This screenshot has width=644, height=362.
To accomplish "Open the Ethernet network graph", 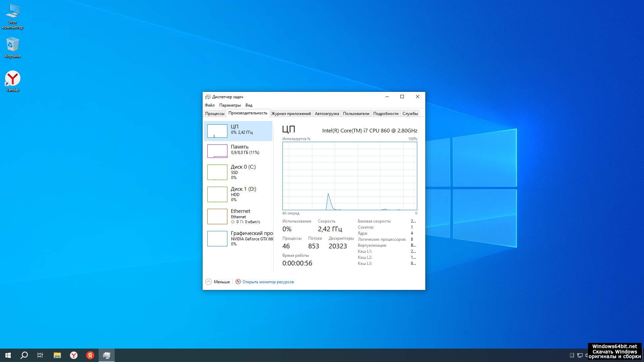I will (238, 216).
